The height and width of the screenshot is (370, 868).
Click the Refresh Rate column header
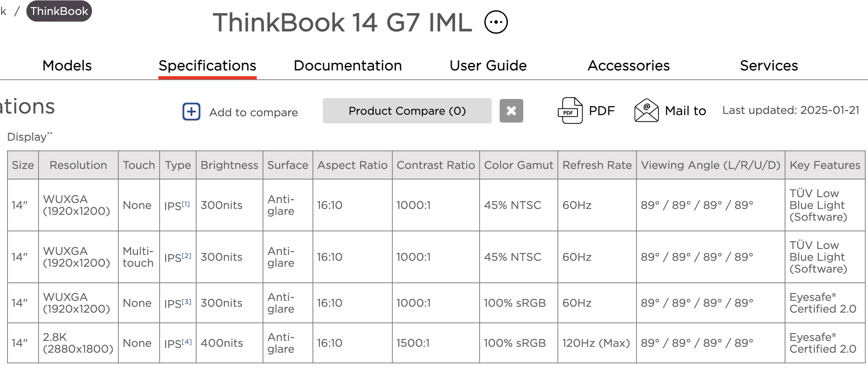pyautogui.click(x=597, y=165)
